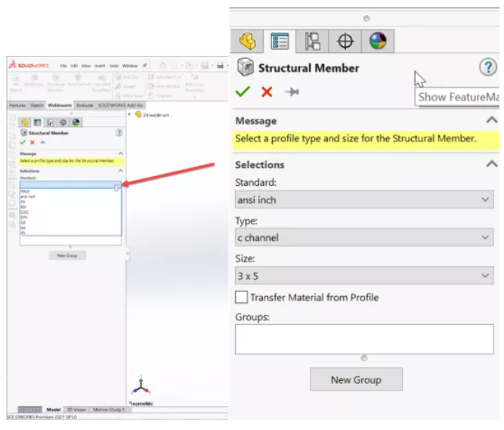Image resolution: width=504 pixels, height=430 pixels.
Task: Choose ansi inch from the open Standard list
Action: [x=71, y=196]
